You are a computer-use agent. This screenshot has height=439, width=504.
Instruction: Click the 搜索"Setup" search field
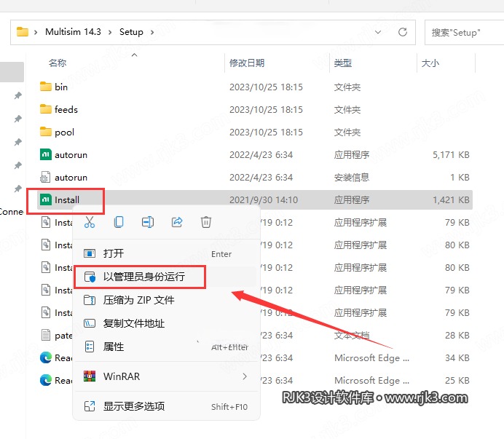[x=464, y=32]
